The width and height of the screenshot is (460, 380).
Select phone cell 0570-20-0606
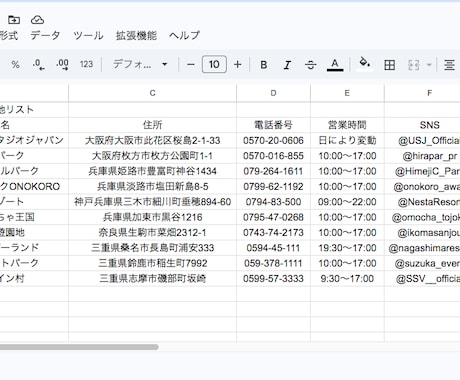point(273,140)
